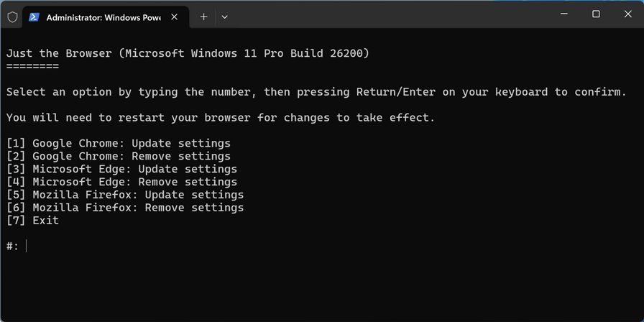This screenshot has width=644, height=322.
Task: Minimize the terminal window
Action: (x=562, y=14)
